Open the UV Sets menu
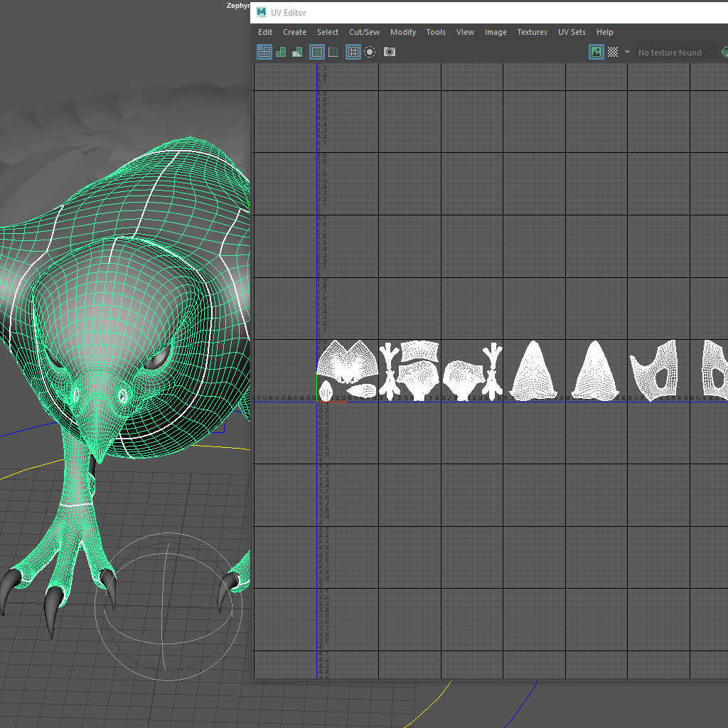 pyautogui.click(x=572, y=32)
